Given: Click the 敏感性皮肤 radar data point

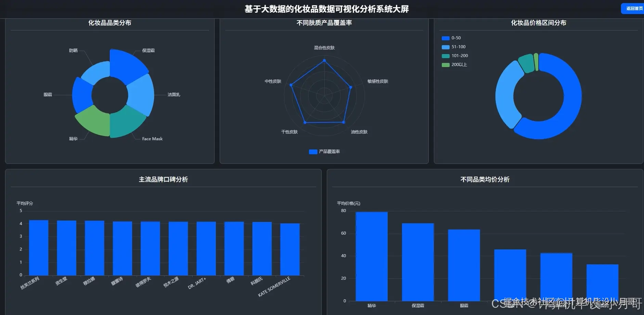Looking at the screenshot, I should click(x=351, y=87).
